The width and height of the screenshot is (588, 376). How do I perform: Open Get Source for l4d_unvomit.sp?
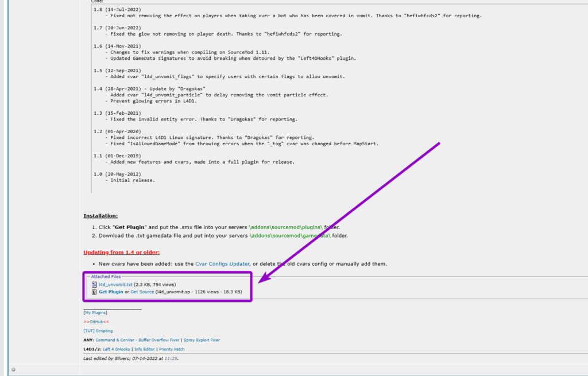(142, 292)
